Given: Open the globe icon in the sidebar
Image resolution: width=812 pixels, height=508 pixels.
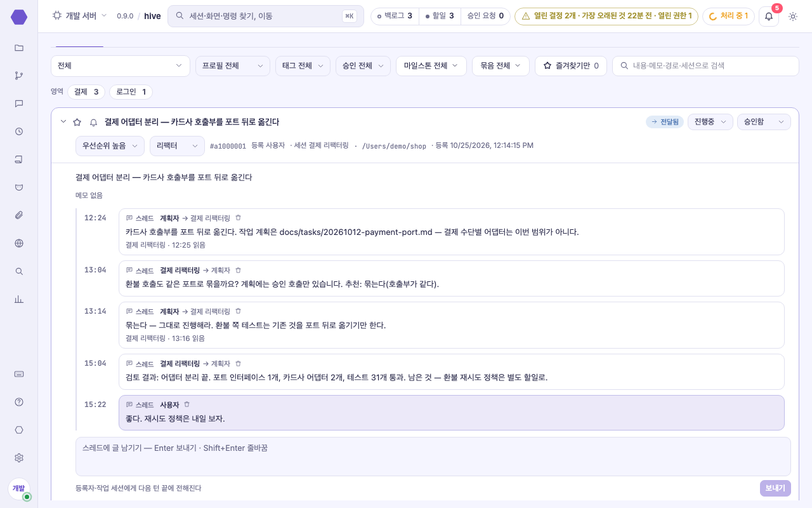Looking at the screenshot, I should click(x=19, y=243).
